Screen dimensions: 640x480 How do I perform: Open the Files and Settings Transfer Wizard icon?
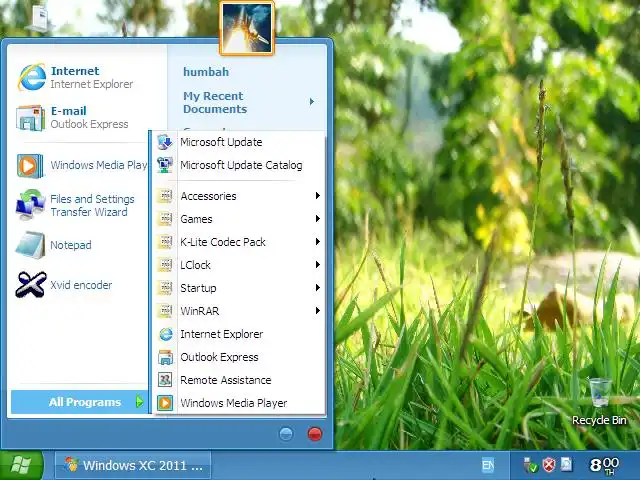click(x=30, y=205)
